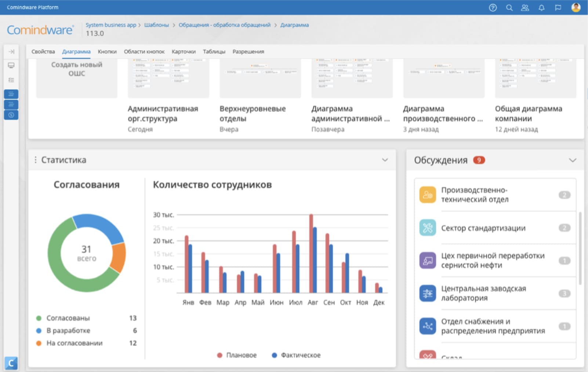Click the flag icon in the header
Viewport: 588px width, 372px height.
pos(558,7)
